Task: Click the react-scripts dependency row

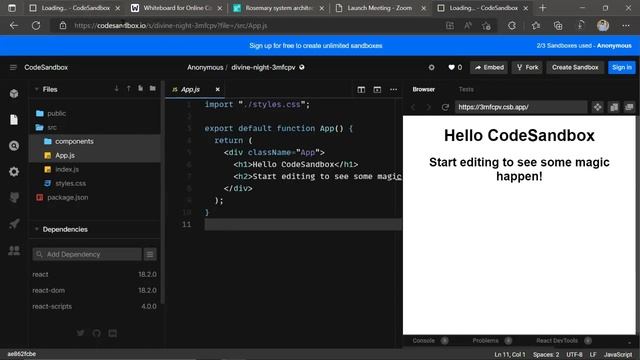Action: 94,306
